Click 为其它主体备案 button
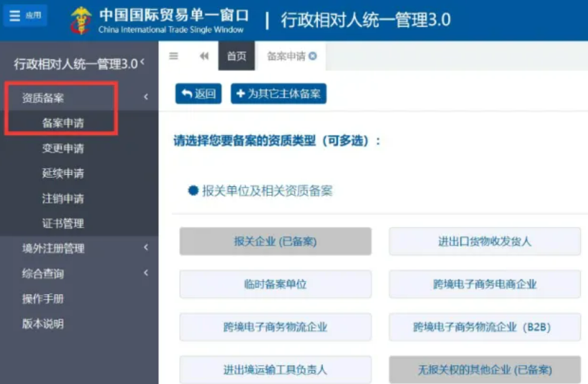The height and width of the screenshot is (384, 588). [x=278, y=94]
